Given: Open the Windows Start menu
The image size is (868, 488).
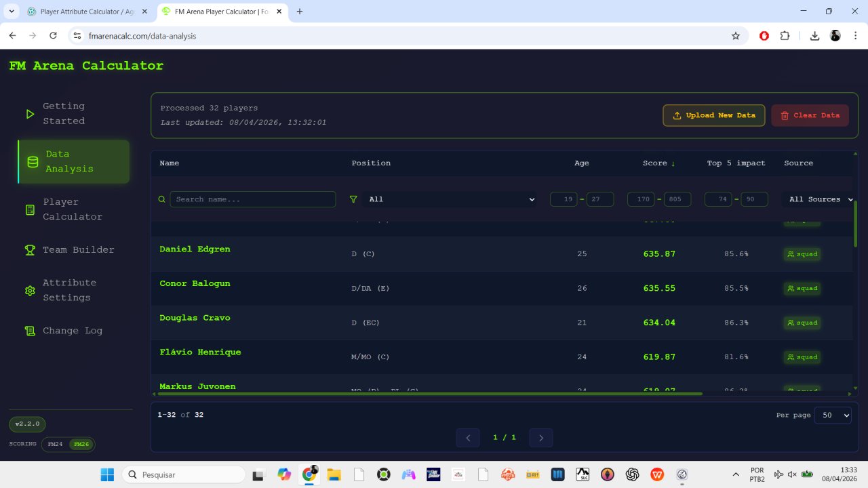Looking at the screenshot, I should coord(107,474).
